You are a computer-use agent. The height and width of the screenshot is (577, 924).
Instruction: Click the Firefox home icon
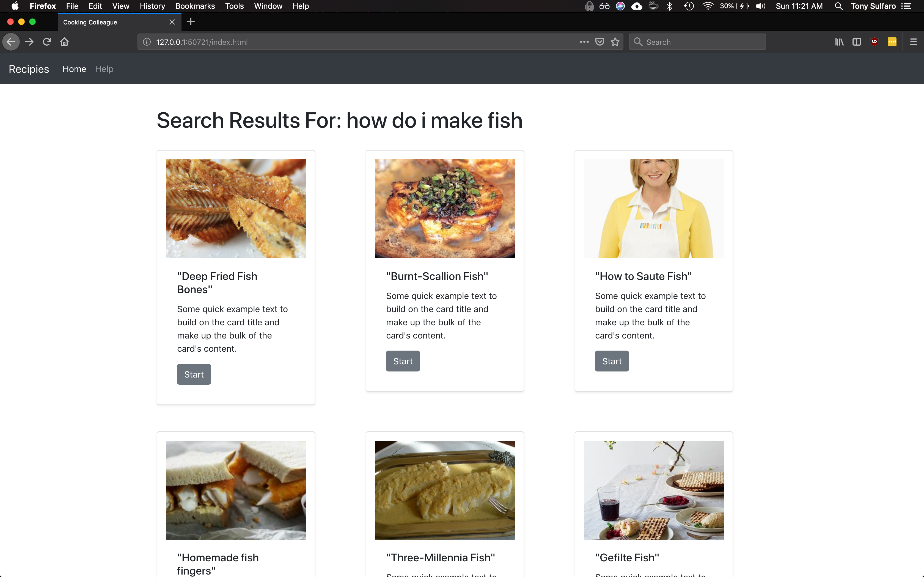pos(64,42)
